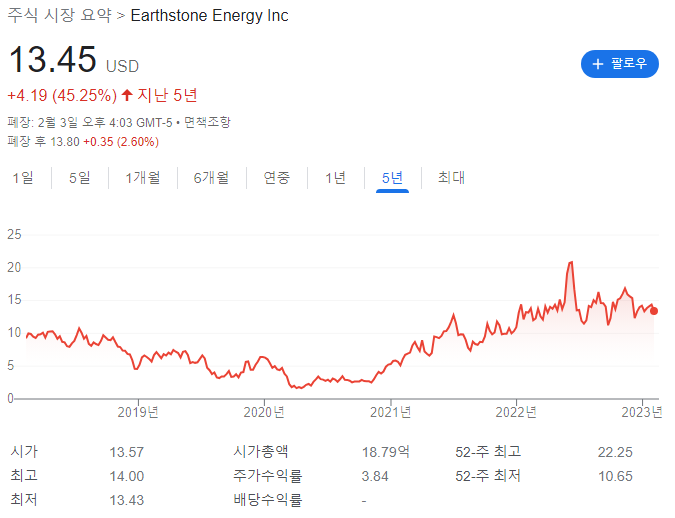This screenshot has width=675, height=518.
Task: Choose the 1년 range tab
Action: click(336, 177)
